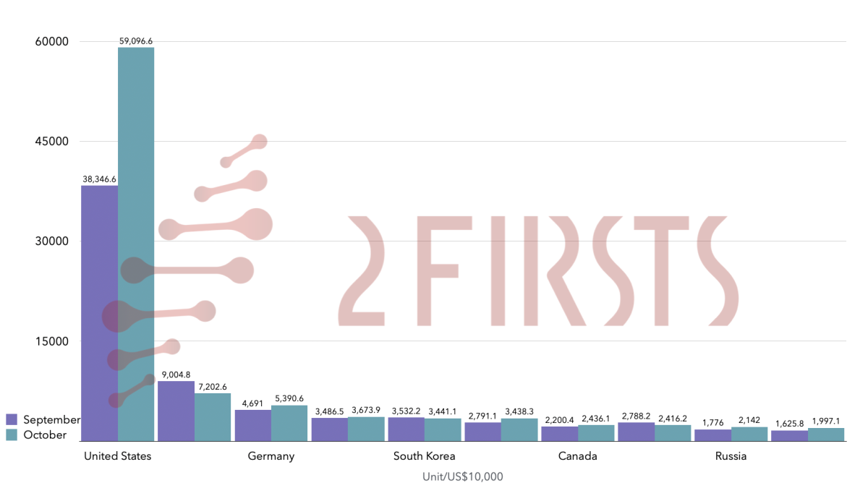Select the September legend label
This screenshot has width=868, height=488.
[51, 419]
